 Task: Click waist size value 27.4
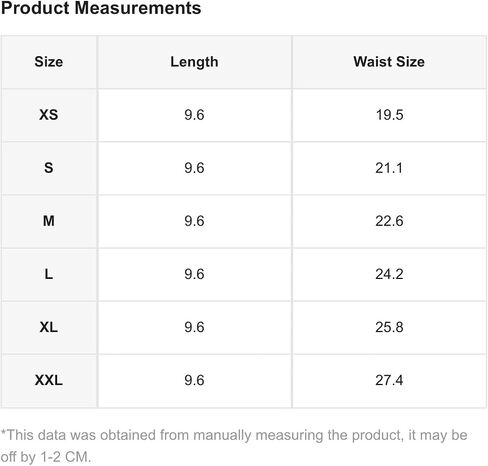pyautogui.click(x=389, y=380)
